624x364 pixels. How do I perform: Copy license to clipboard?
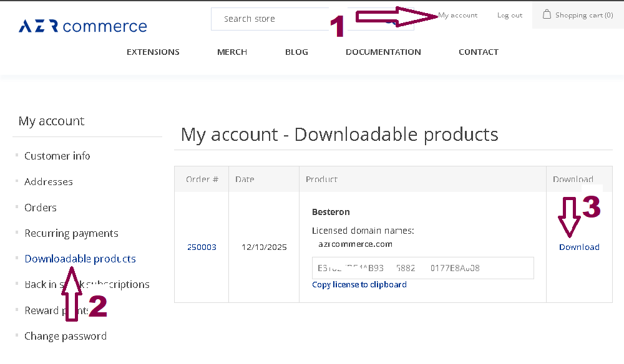point(359,284)
